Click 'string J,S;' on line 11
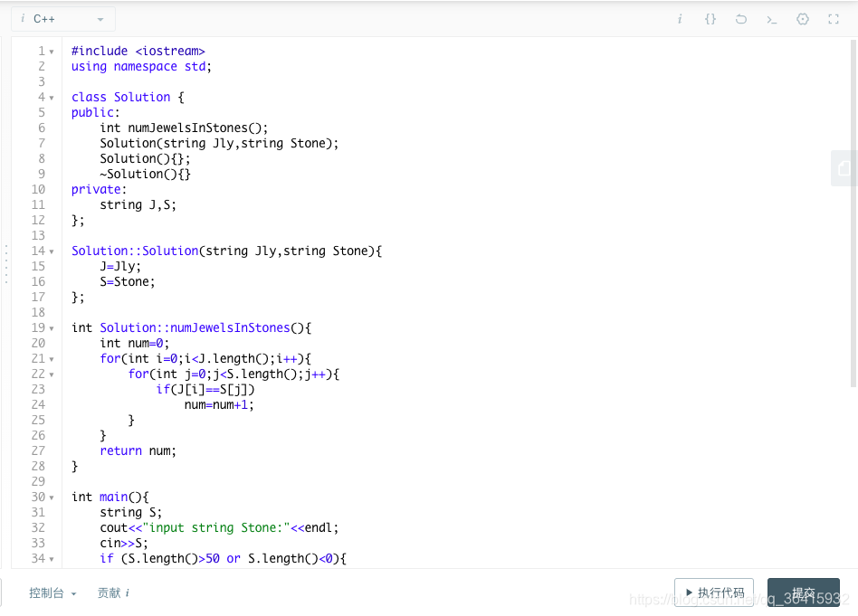The image size is (858, 616). (x=138, y=205)
